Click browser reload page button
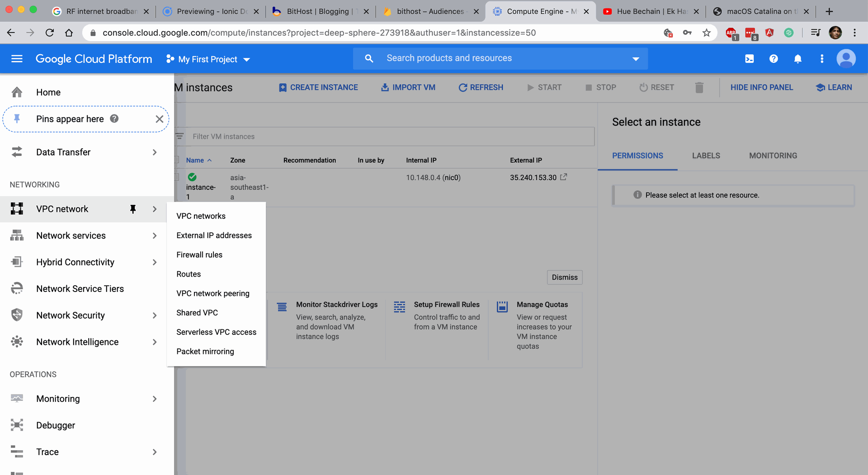The height and width of the screenshot is (475, 868). (x=50, y=33)
